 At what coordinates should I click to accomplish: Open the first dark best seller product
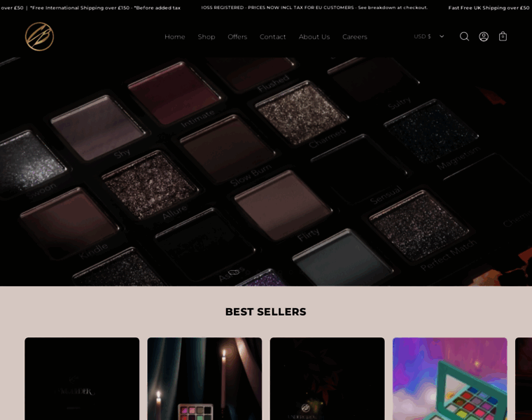coord(82,379)
